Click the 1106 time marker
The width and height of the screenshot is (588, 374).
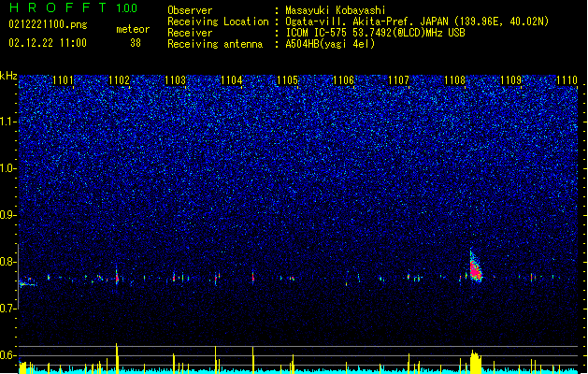coord(343,80)
